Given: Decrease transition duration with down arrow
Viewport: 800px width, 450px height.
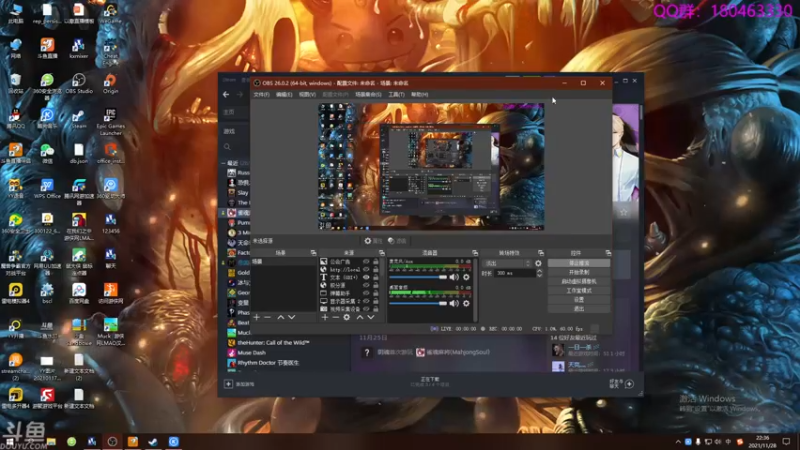Looking at the screenshot, I should pyautogui.click(x=539, y=276).
